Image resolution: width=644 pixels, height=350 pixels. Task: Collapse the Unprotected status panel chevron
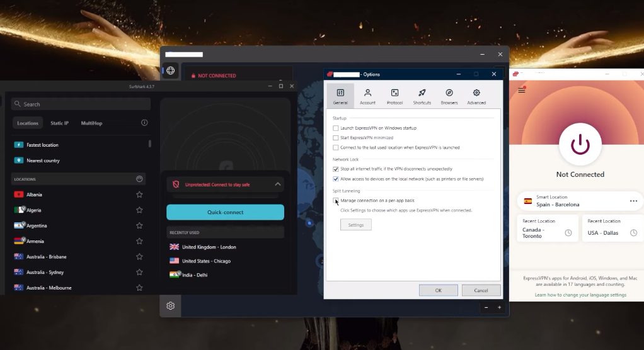coord(278,184)
